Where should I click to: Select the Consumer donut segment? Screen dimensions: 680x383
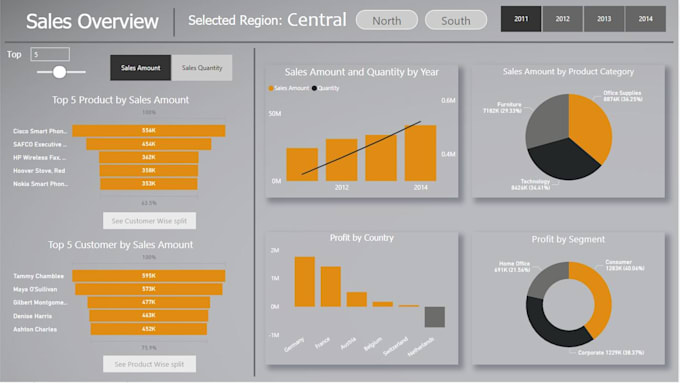click(x=601, y=295)
